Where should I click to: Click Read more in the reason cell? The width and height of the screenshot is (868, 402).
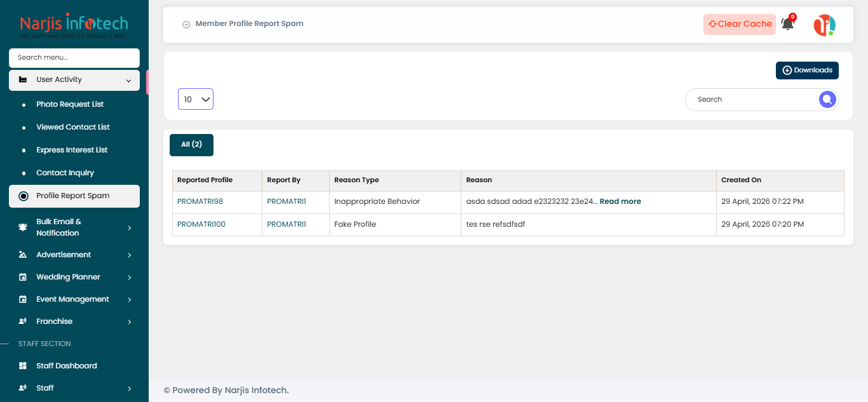point(620,201)
